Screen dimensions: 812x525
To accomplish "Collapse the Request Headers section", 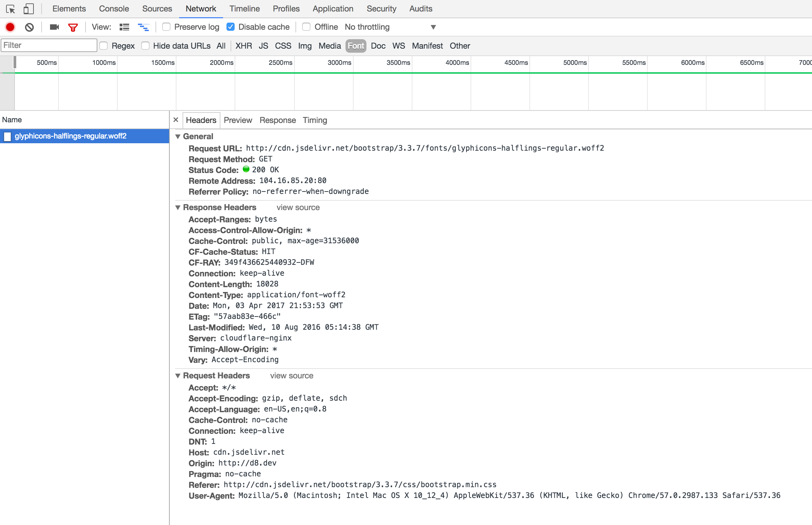I will (x=178, y=376).
